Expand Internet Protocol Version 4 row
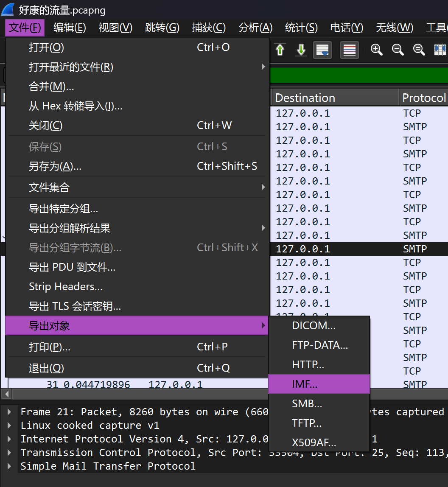The image size is (448, 487). (x=9, y=439)
